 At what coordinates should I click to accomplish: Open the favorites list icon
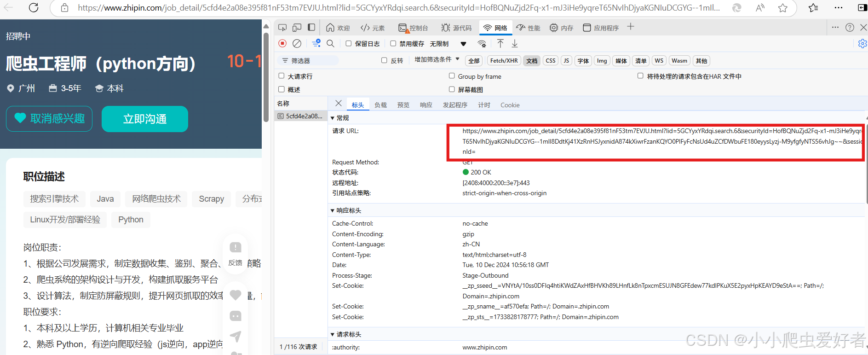point(813,8)
